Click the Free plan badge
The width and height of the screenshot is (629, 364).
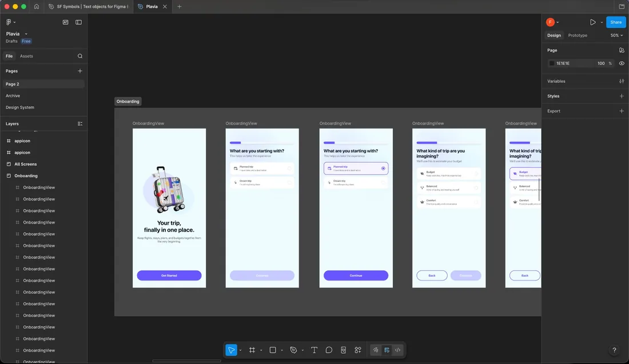click(26, 41)
